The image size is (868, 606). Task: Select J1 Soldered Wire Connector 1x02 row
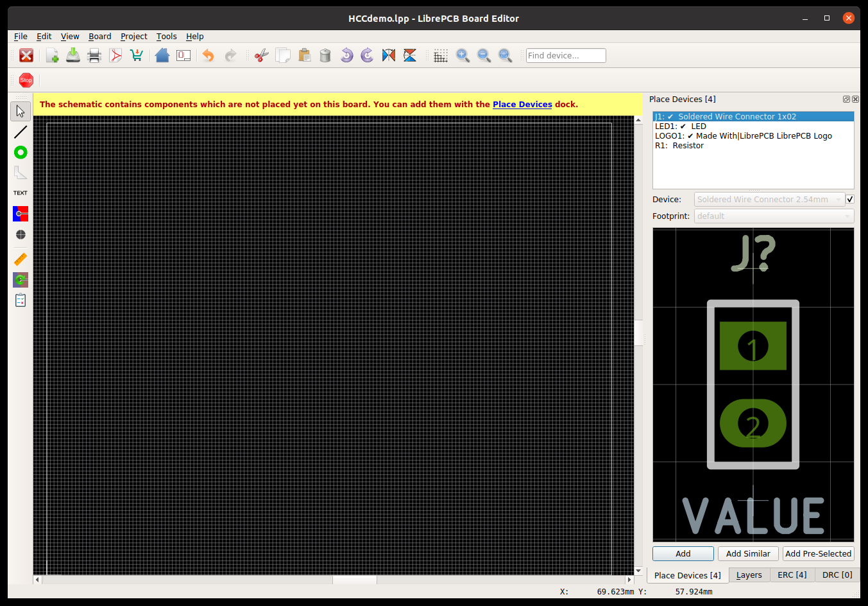(x=753, y=117)
